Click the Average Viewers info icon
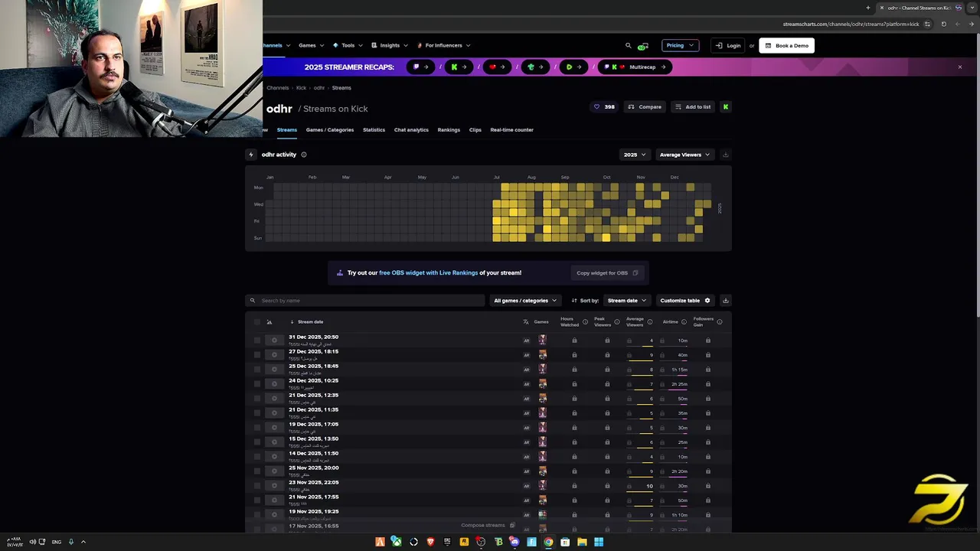Viewport: 980px width, 551px height. (650, 322)
